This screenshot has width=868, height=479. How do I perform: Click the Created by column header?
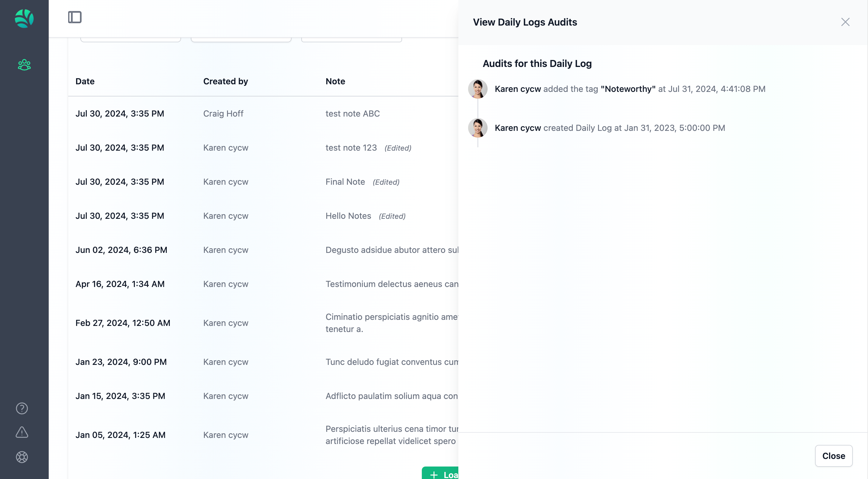226,82
